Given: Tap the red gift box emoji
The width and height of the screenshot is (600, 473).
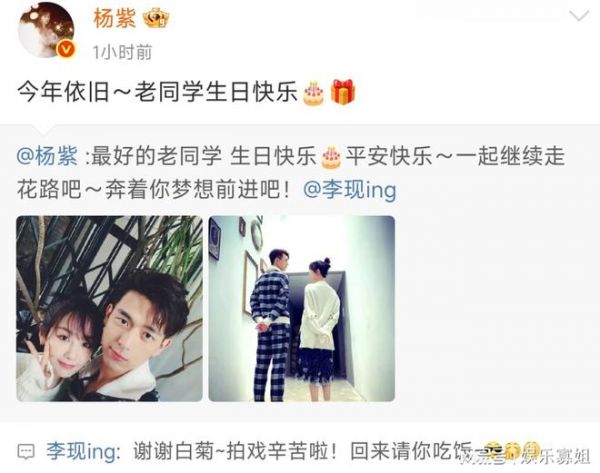Looking at the screenshot, I should 343,92.
